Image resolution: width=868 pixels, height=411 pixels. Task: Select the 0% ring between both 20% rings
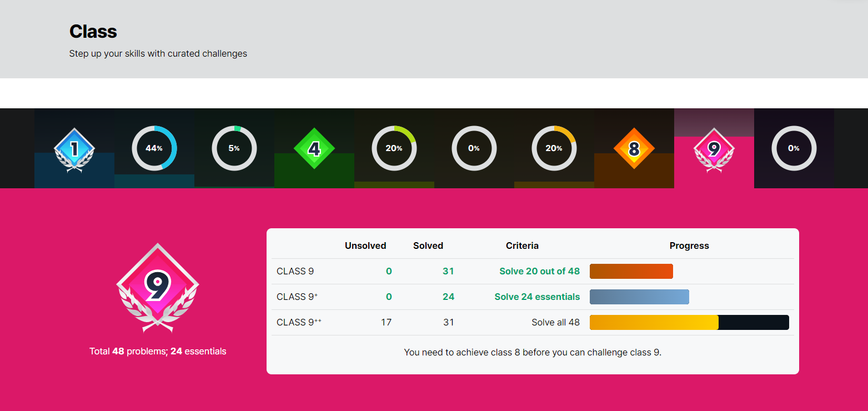(474, 148)
